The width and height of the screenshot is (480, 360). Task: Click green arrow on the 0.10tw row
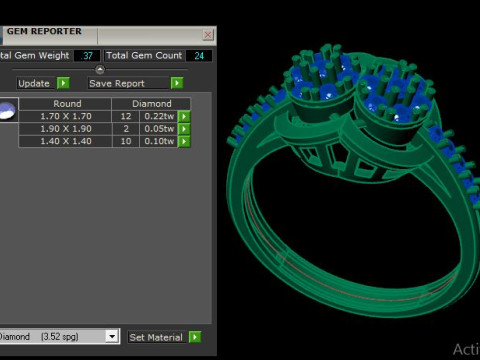coord(184,141)
